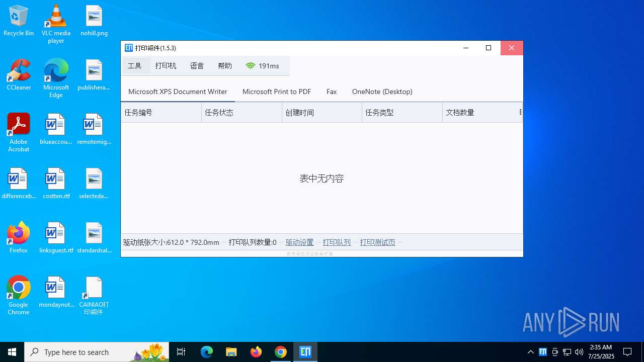Click the 191ms network latency indicator
This screenshot has height=362, width=644.
(x=262, y=66)
